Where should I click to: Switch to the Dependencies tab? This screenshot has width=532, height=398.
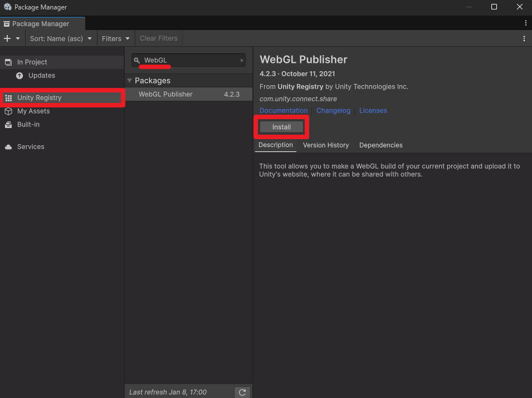tap(380, 145)
